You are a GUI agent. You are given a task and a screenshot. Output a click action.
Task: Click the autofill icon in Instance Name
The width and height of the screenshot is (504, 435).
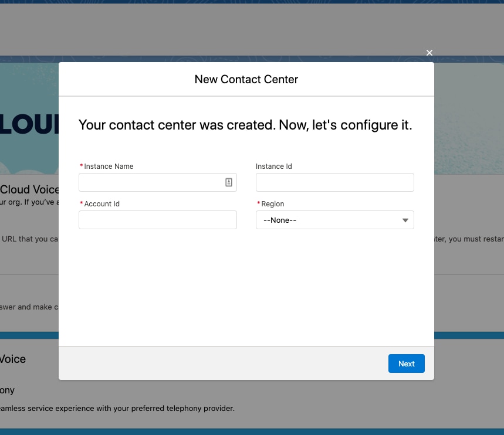pyautogui.click(x=229, y=182)
